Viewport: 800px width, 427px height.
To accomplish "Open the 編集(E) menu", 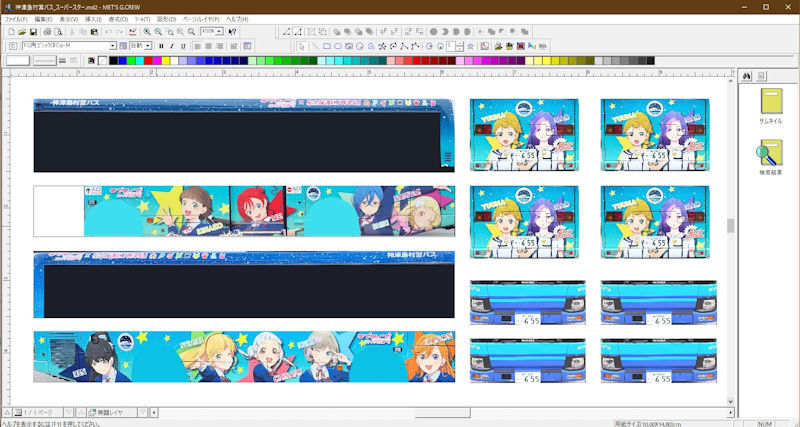I will [x=43, y=19].
